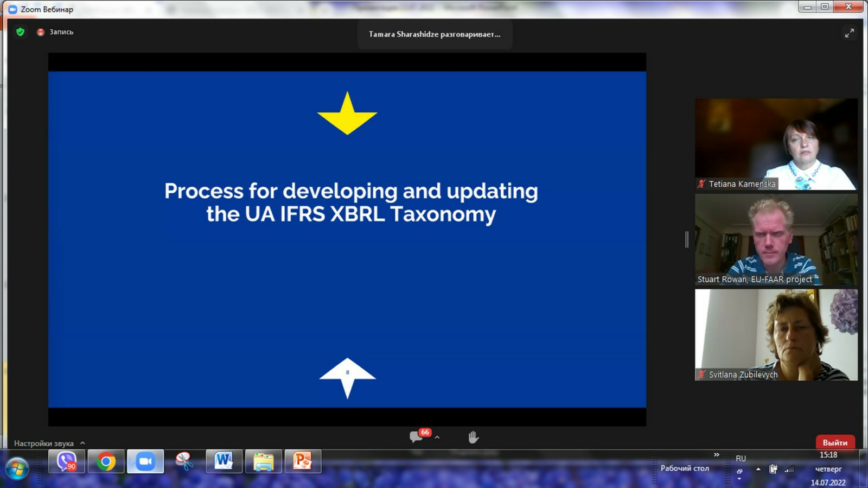Open Microsoft Word from the taskbar
This screenshot has height=488, width=868.
click(x=224, y=462)
